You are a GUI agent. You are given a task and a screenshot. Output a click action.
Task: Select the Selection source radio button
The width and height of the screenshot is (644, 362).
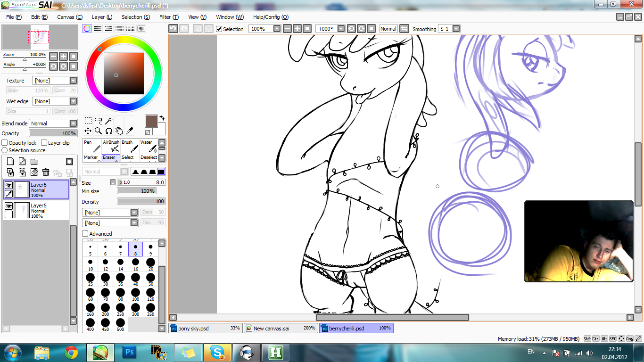point(5,150)
